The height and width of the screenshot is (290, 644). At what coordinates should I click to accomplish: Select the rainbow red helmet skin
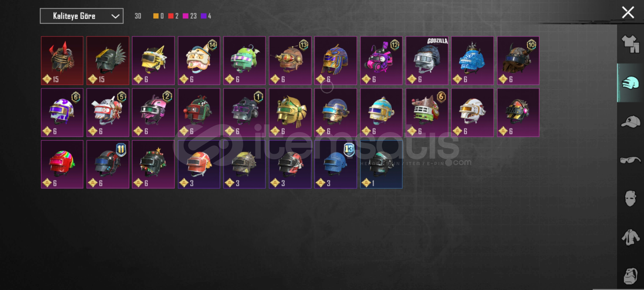pos(62,164)
